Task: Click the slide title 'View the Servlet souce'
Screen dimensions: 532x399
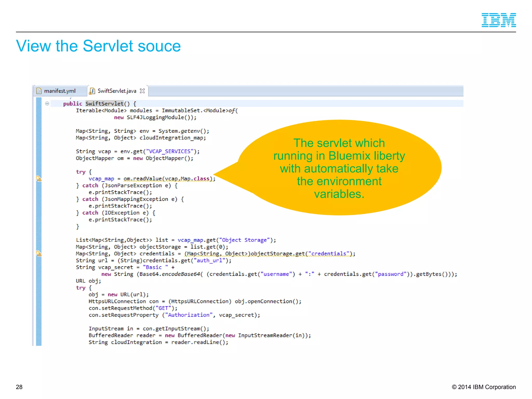Action: [98, 46]
